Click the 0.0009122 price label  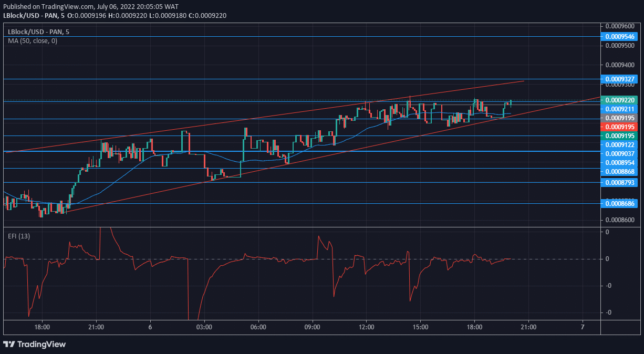620,144
